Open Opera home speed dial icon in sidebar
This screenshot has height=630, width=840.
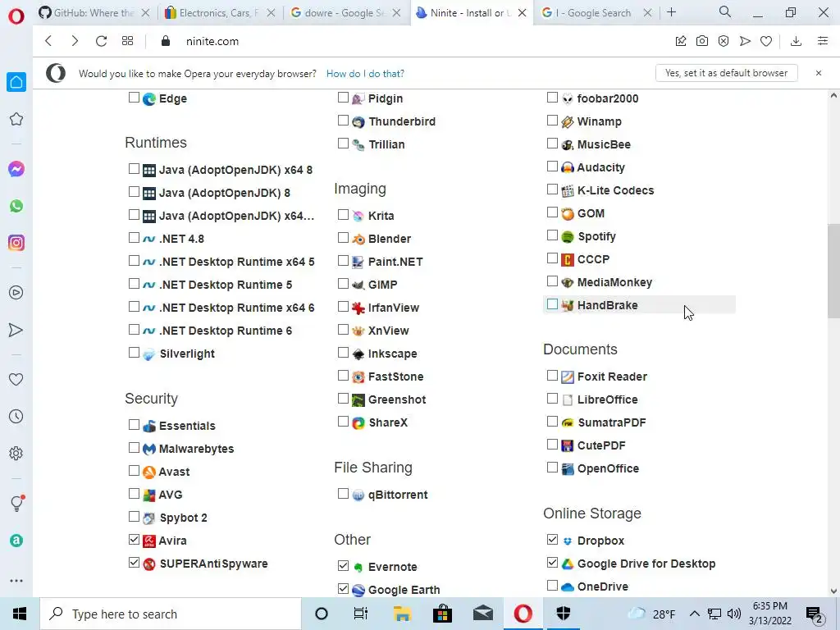click(16, 82)
